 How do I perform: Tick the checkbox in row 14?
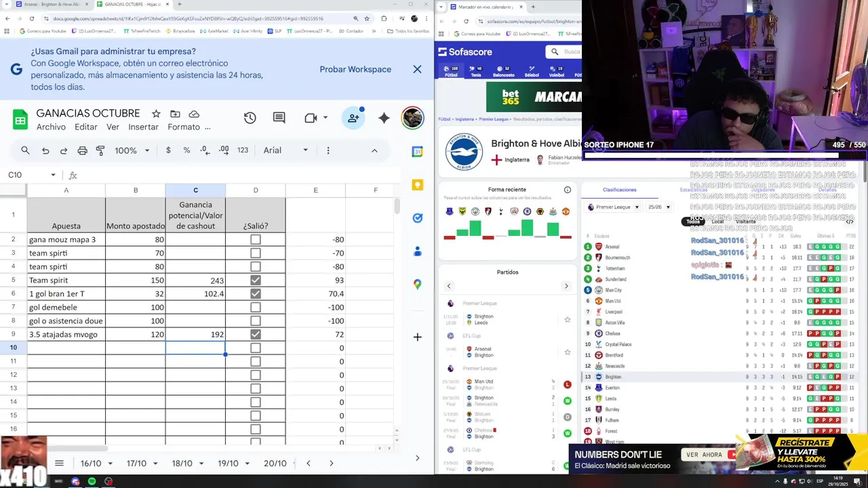[x=256, y=402]
